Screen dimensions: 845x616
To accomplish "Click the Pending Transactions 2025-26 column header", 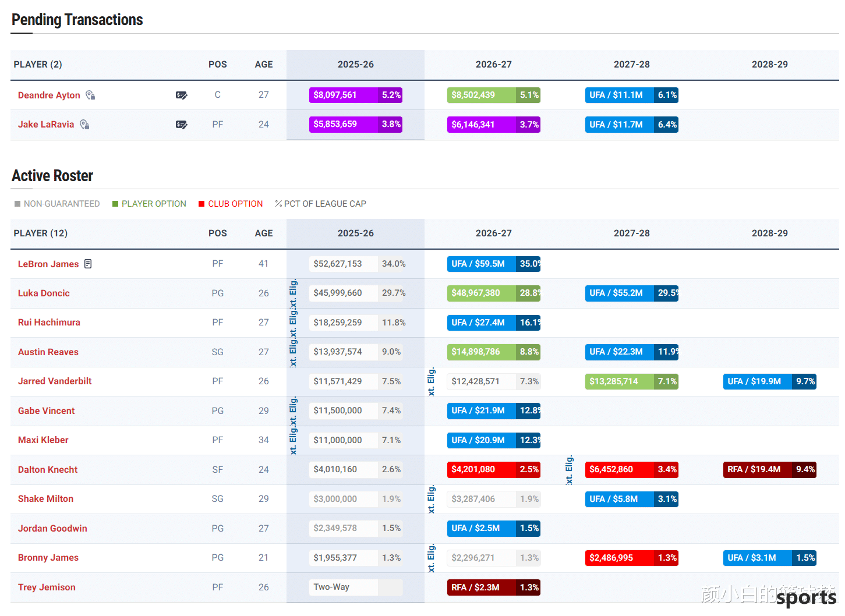I will pyautogui.click(x=355, y=64).
